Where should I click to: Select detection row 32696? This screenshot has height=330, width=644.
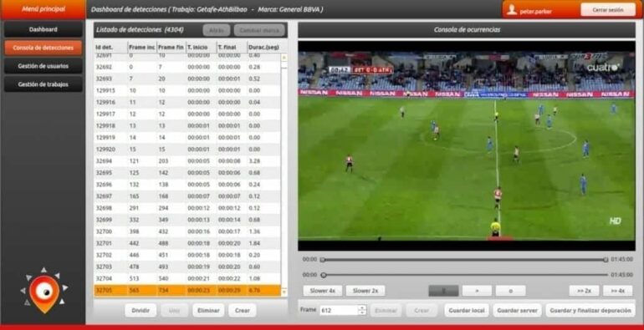(x=187, y=185)
